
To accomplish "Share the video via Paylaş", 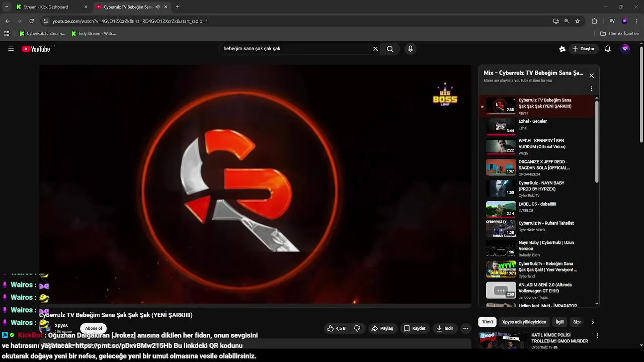I will pos(382,328).
